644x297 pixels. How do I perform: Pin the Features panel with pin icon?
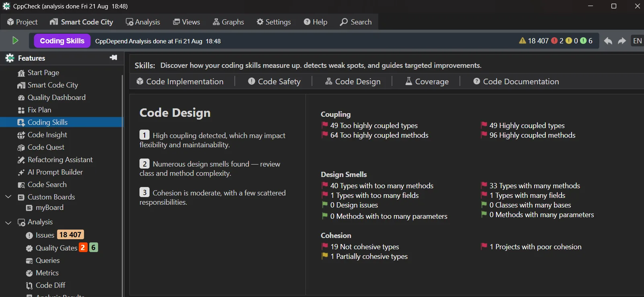point(113,58)
